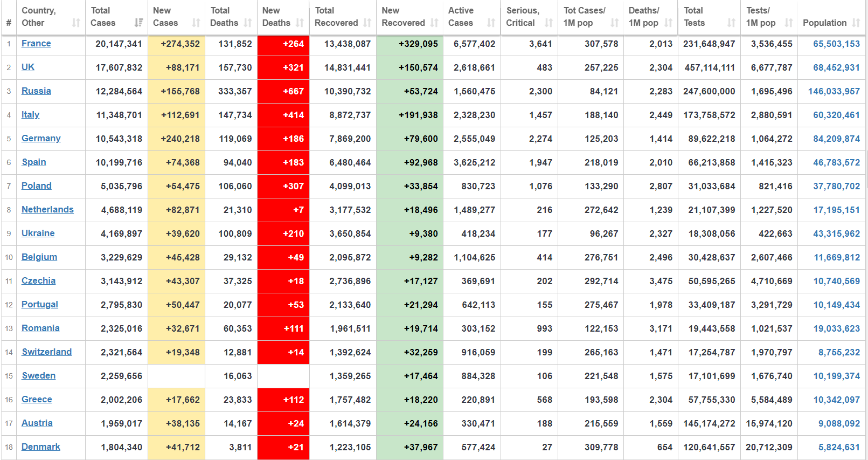Viewport: 868px width, 460px height.
Task: Visit the Portugal country page
Action: click(40, 304)
